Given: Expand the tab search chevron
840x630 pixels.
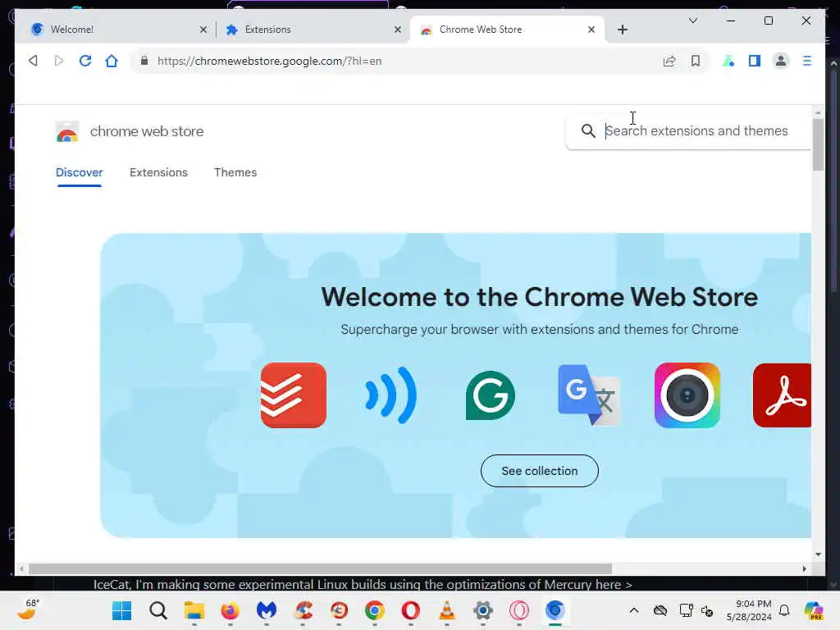Looking at the screenshot, I should coord(692,21).
